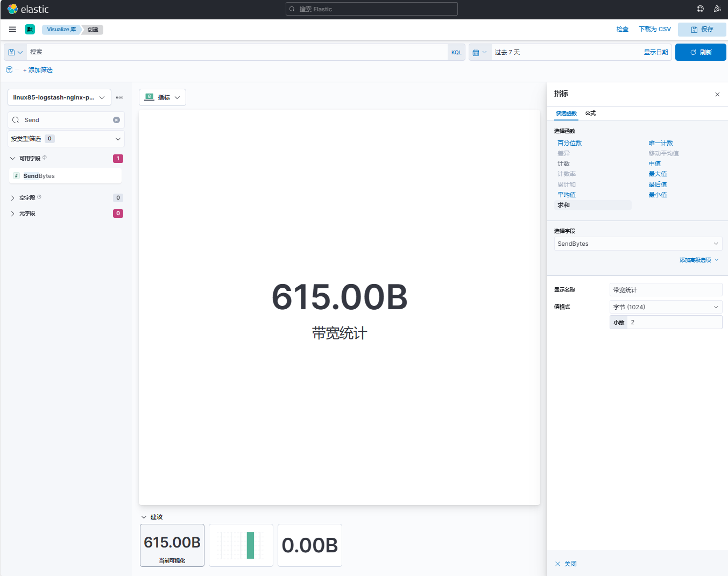728x576 pixels.
Task: Switch to the 公式 tab
Action: pyautogui.click(x=590, y=113)
